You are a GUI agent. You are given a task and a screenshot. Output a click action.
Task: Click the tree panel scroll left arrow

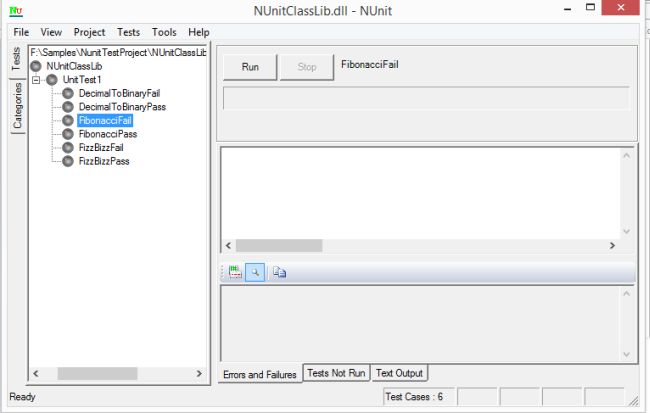pyautogui.click(x=36, y=374)
